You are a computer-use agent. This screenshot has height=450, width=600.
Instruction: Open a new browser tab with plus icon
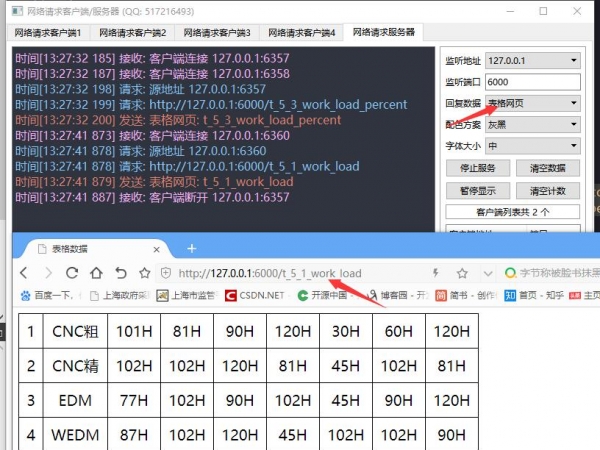[x=192, y=248]
